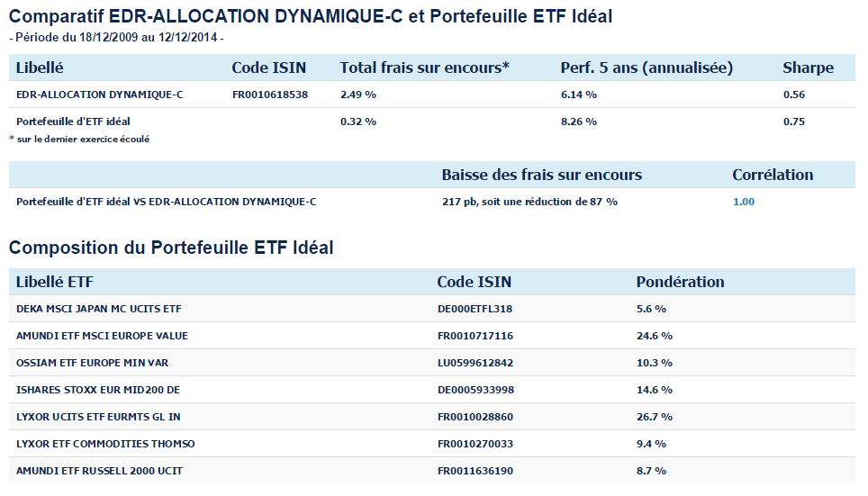Click ISIN code FR0010618538

pyautogui.click(x=270, y=95)
